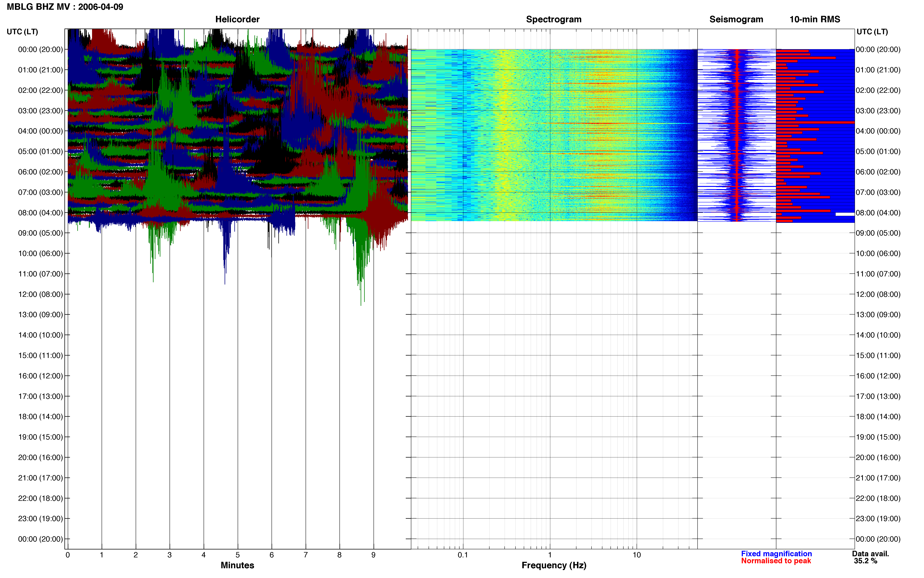The image size is (924, 578).
Task: Click the right '14:00 (10:00)' time label
Action: [x=878, y=335]
